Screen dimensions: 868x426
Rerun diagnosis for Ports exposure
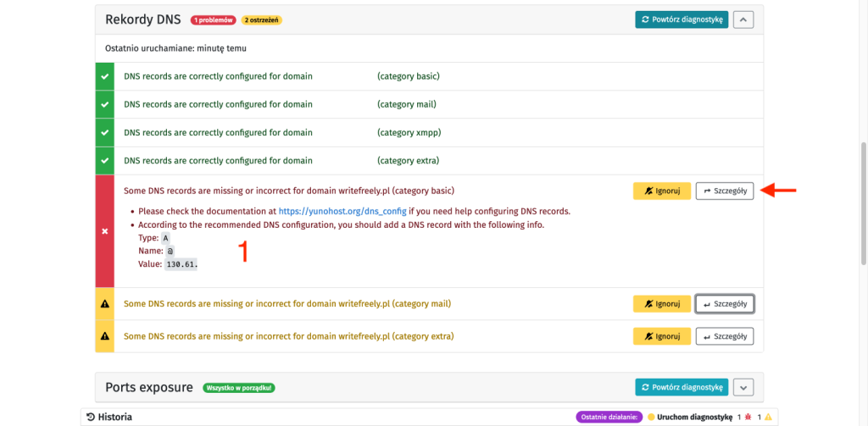[x=681, y=387]
